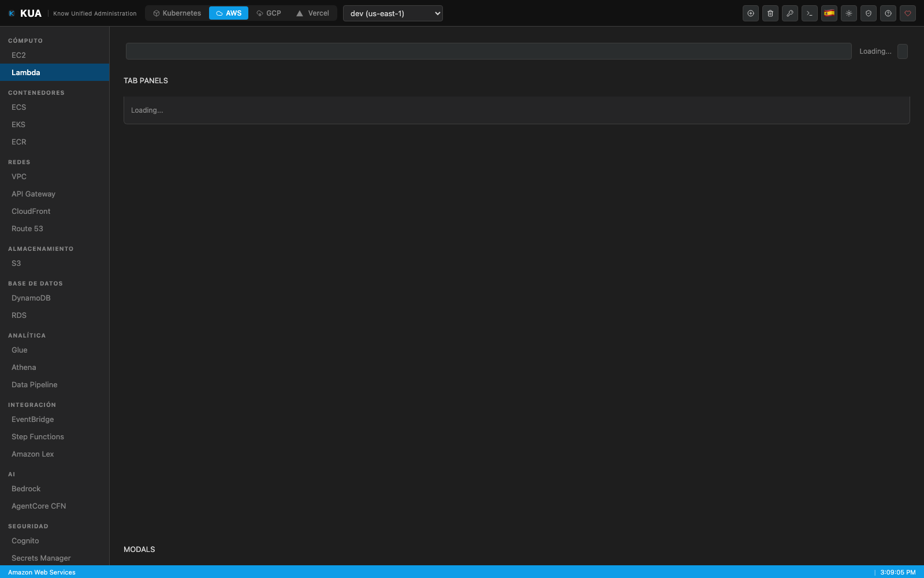The height and width of the screenshot is (578, 924).
Task: Toggle the sun theme icon
Action: [x=849, y=13]
